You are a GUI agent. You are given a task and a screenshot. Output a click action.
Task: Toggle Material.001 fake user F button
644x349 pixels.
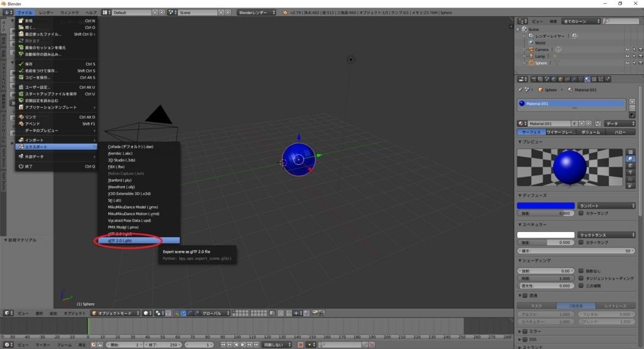coord(574,124)
